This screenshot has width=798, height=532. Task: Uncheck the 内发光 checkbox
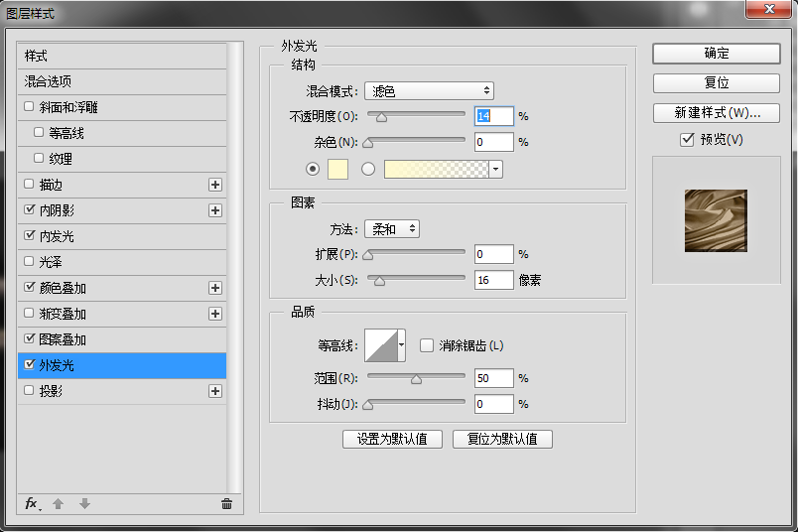coord(29,235)
